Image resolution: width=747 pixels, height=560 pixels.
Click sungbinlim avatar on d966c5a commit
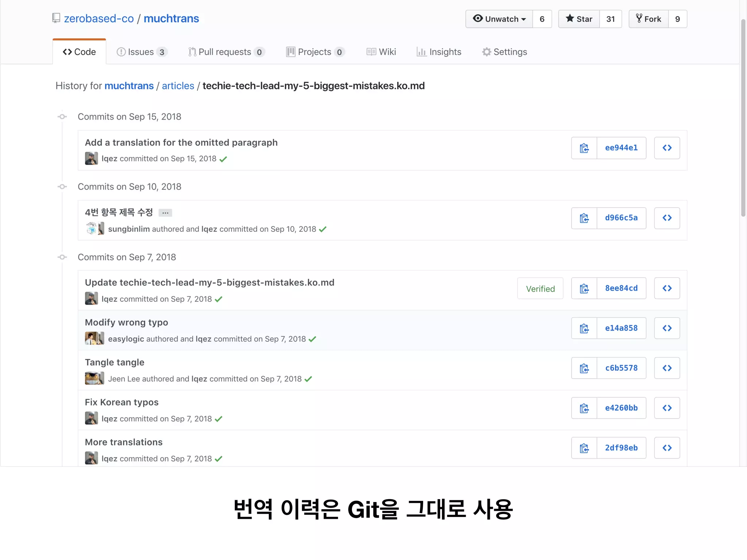91,229
